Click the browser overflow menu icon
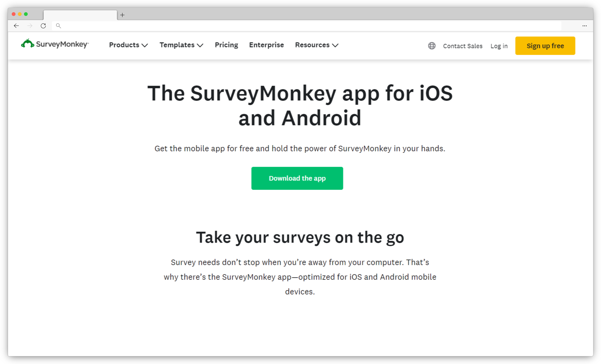The height and width of the screenshot is (364, 601). 585,25
